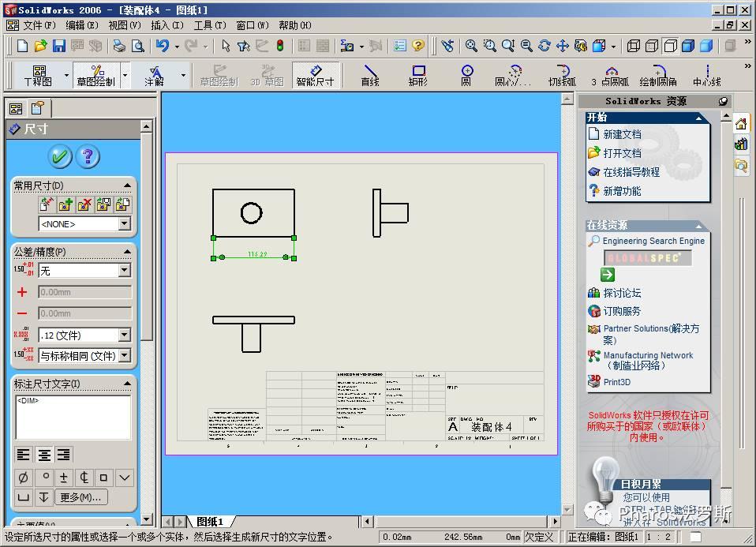
Task: Toggle the 草图绘制 sketch toolbar button
Action: (95, 75)
